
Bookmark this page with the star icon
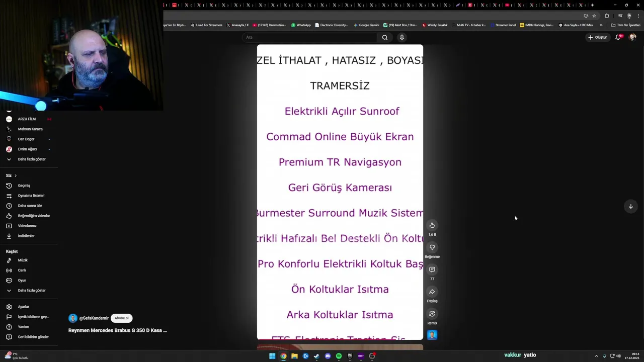click(x=594, y=16)
